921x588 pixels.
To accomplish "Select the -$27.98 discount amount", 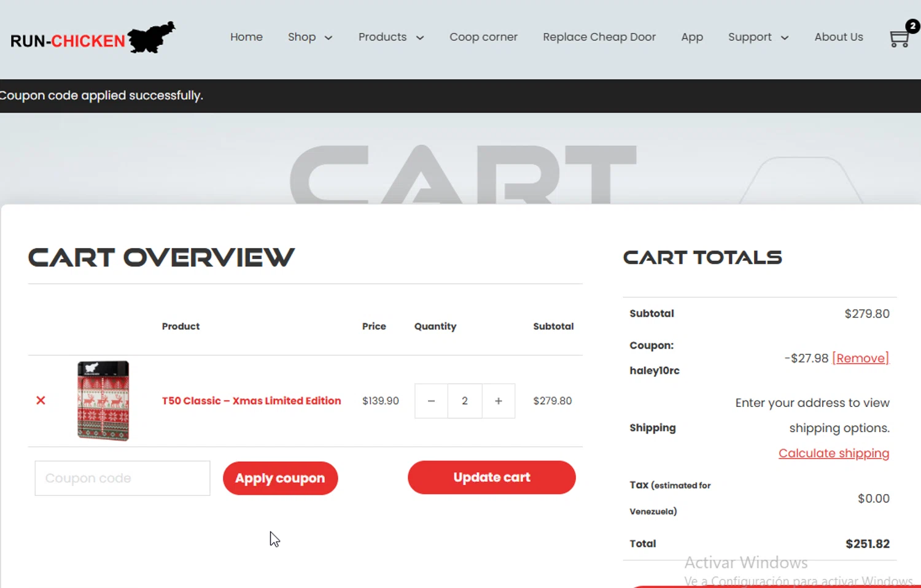I will click(806, 358).
